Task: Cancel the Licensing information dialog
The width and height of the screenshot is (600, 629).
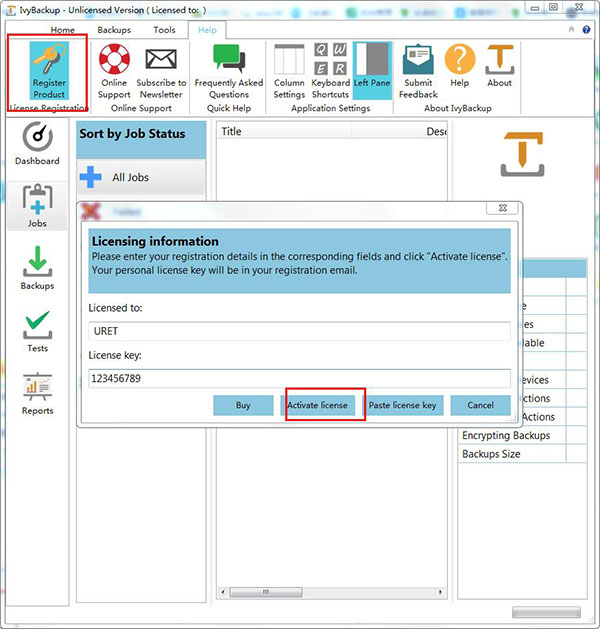Action: coord(480,405)
